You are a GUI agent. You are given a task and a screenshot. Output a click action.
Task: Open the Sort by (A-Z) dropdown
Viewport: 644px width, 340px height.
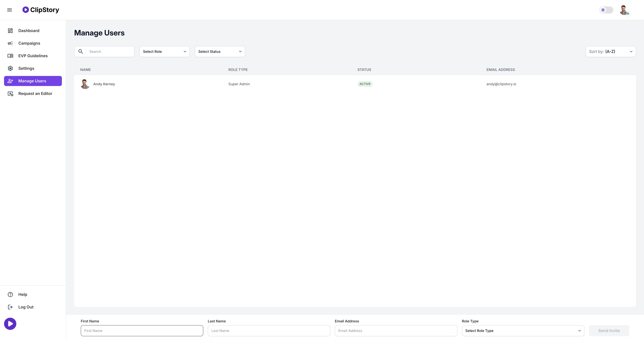611,52
